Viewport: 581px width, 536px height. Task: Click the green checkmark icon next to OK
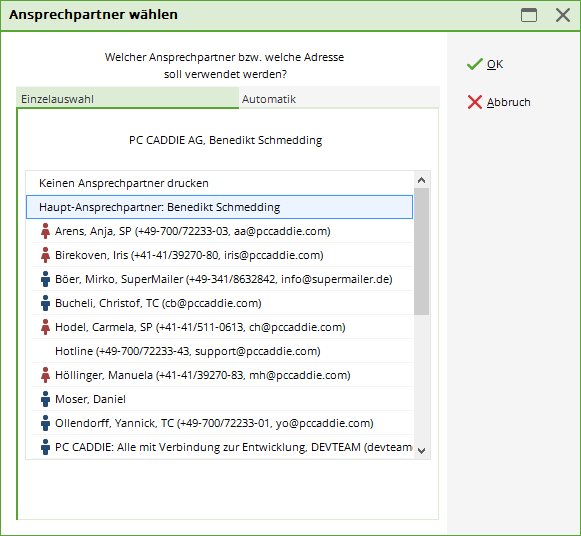pyautogui.click(x=475, y=64)
